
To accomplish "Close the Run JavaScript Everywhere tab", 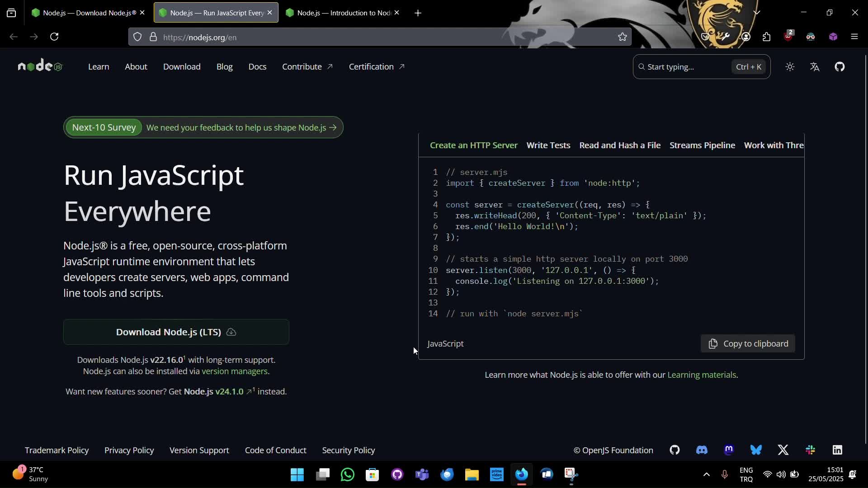I will click(x=270, y=13).
